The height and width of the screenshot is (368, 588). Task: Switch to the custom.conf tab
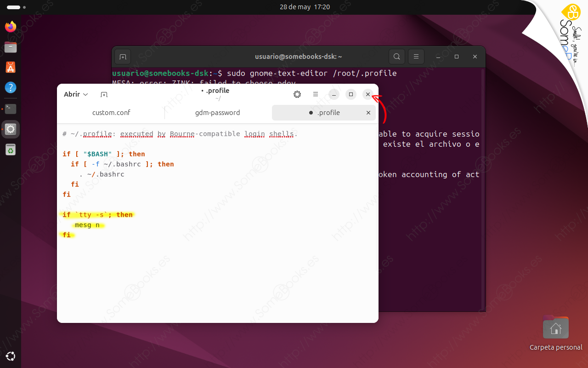point(111,112)
